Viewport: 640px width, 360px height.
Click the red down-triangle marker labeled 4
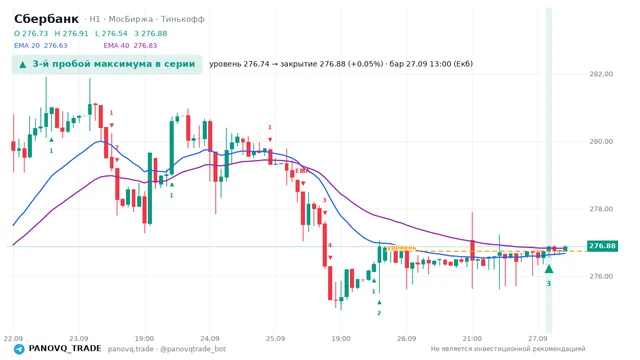[330, 258]
